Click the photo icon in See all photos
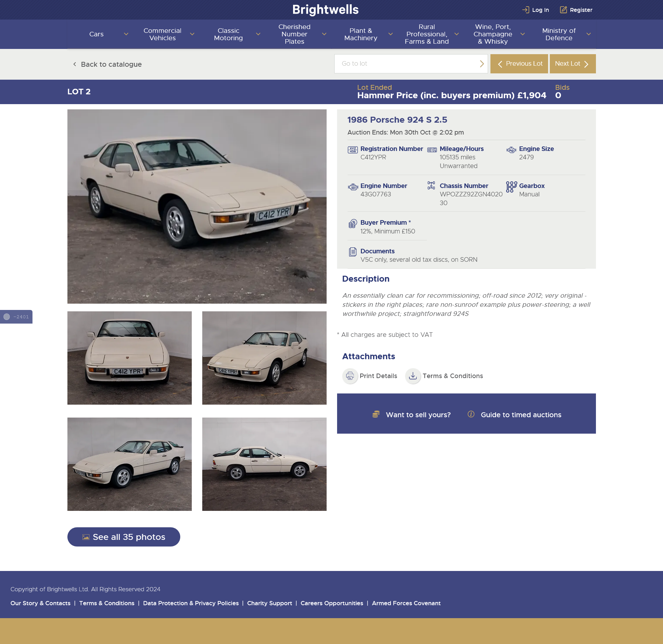The width and height of the screenshot is (663, 644). pos(86,537)
